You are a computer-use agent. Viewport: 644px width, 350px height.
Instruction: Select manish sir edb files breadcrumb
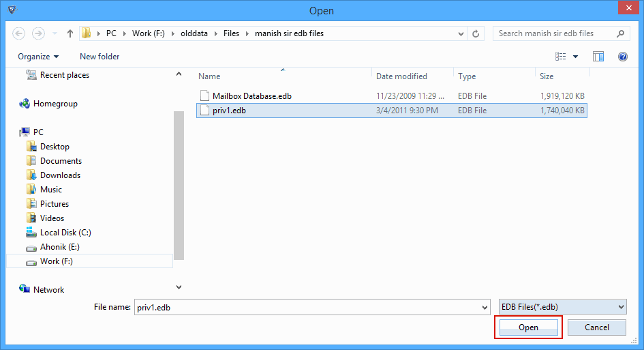click(289, 33)
